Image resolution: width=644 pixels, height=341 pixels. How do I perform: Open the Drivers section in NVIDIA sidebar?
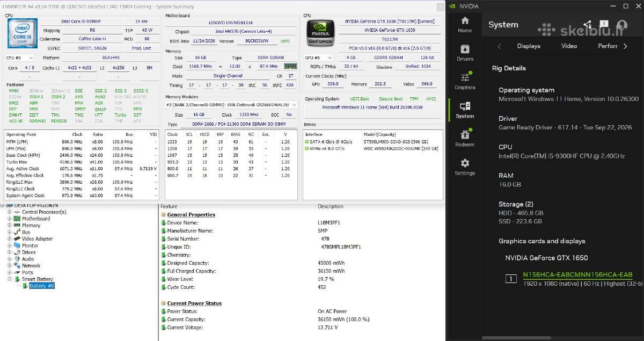tap(465, 53)
